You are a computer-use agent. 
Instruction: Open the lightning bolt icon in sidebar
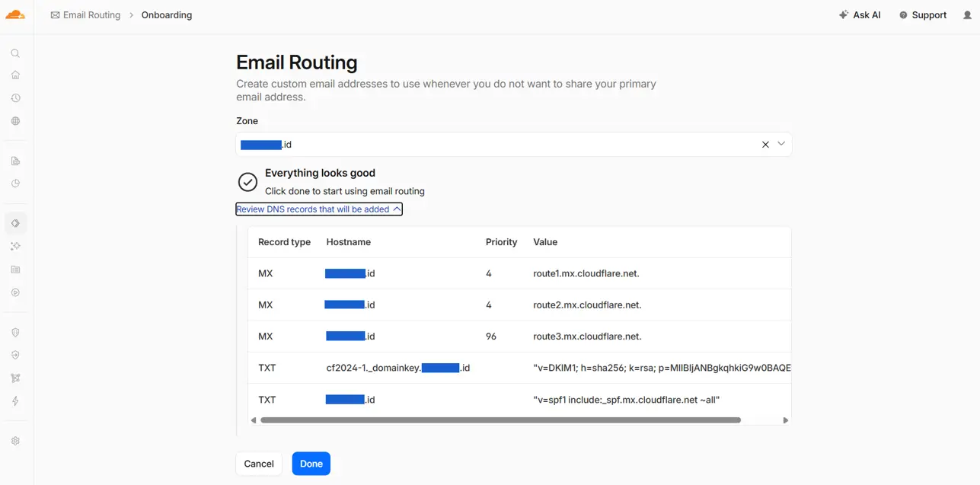click(15, 401)
